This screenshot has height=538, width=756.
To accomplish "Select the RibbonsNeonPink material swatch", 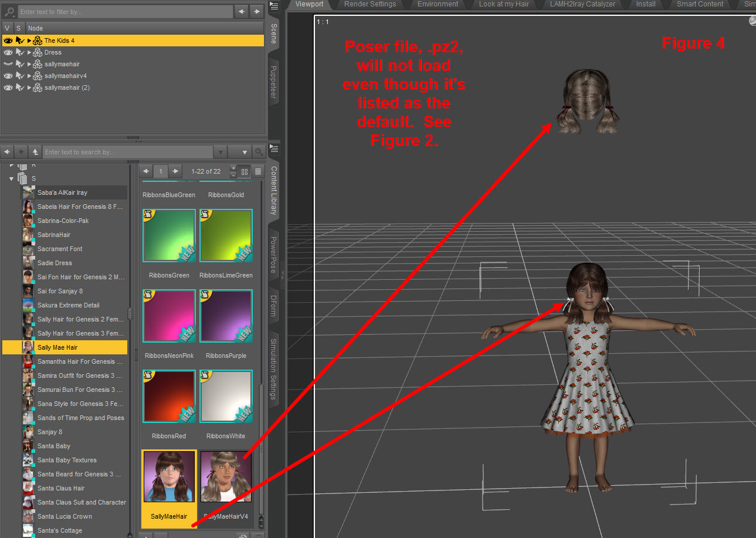I will 169,316.
